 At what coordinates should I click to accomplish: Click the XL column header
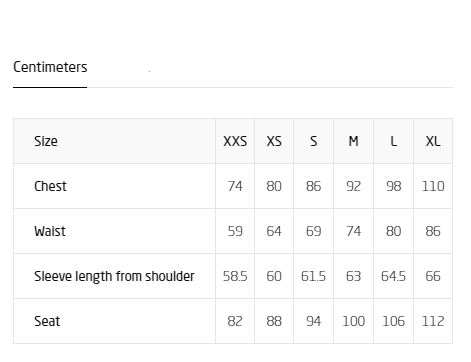click(x=433, y=141)
